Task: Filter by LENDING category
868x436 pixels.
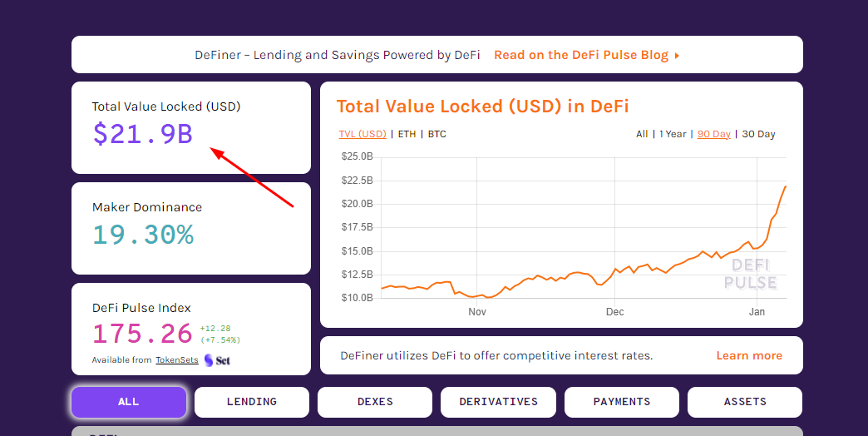Action: (x=252, y=402)
